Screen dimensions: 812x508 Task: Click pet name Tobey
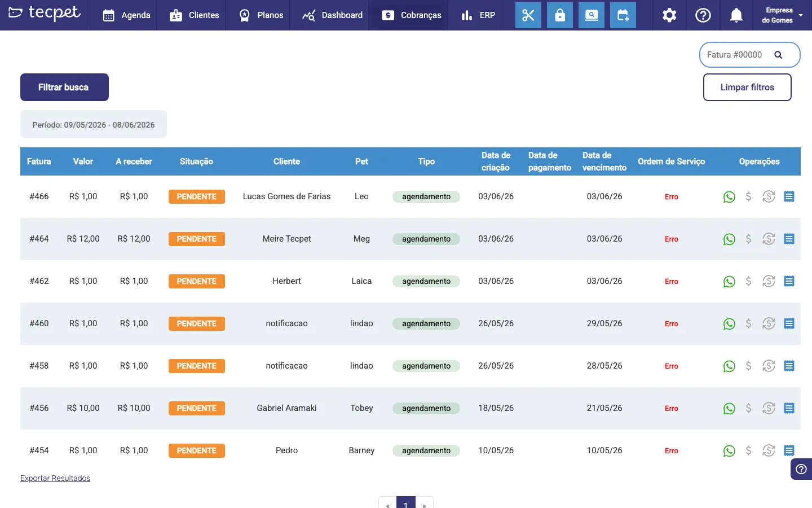(361, 408)
